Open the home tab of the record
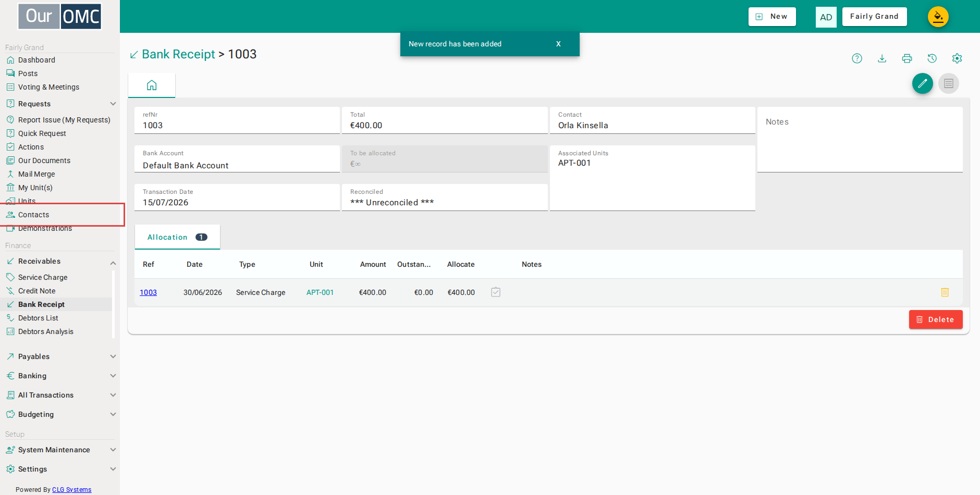Image resolution: width=980 pixels, height=495 pixels. 152,85
